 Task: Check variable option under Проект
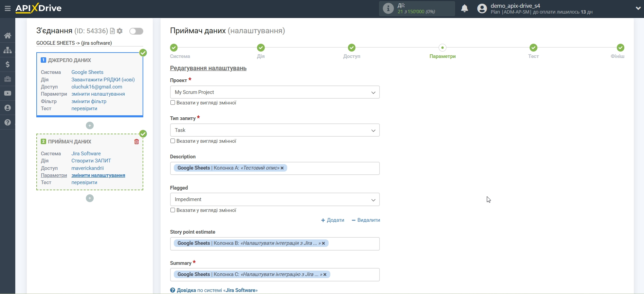173,103
